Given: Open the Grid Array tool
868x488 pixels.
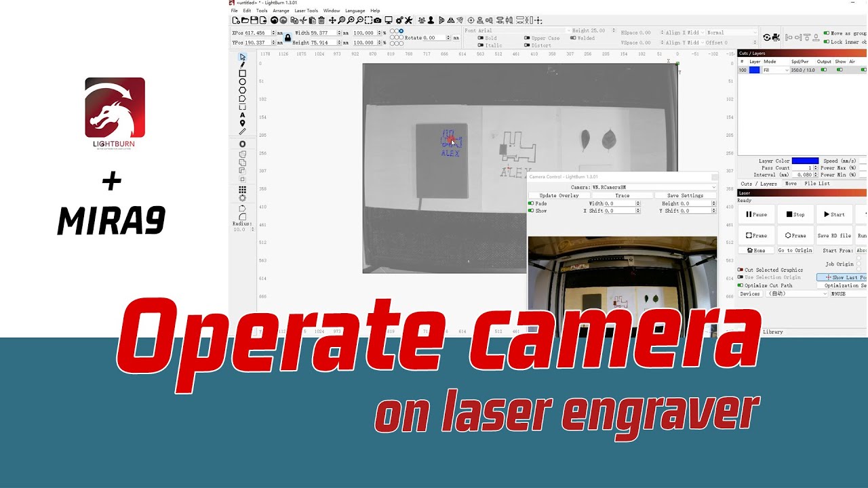Looking at the screenshot, I should (x=242, y=190).
